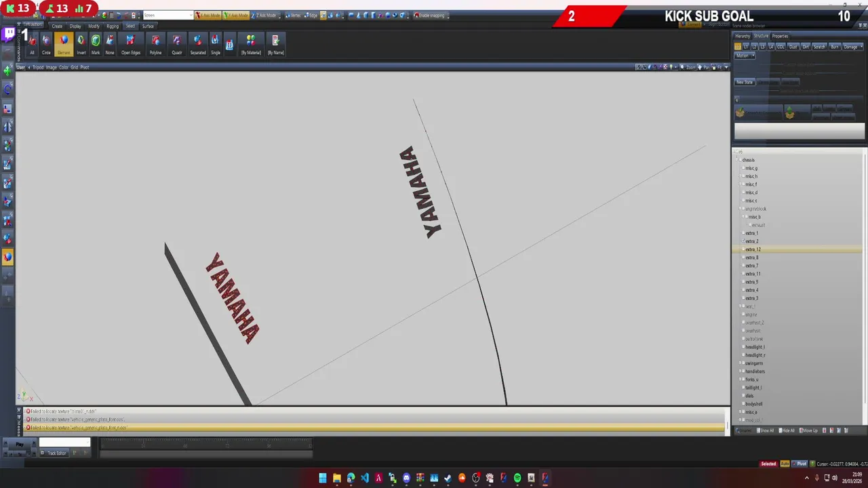The image size is (868, 488).
Task: Open the Motion dropdown
Action: [x=745, y=56]
